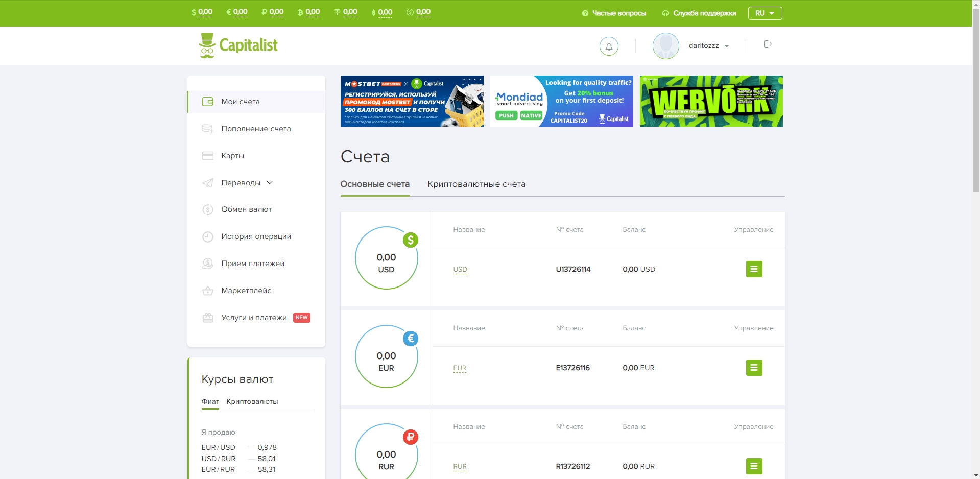Go to the Capitalist logo homepage
The height and width of the screenshot is (479, 980).
click(238, 45)
